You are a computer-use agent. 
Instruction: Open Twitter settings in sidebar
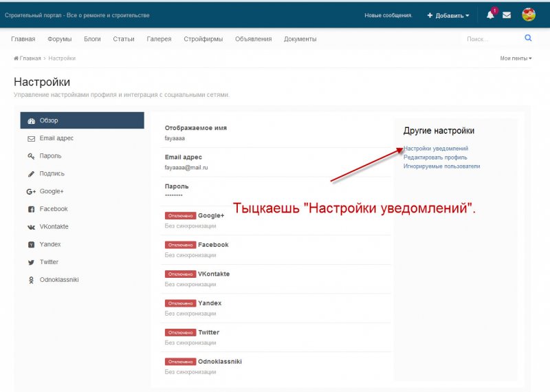[49, 262]
